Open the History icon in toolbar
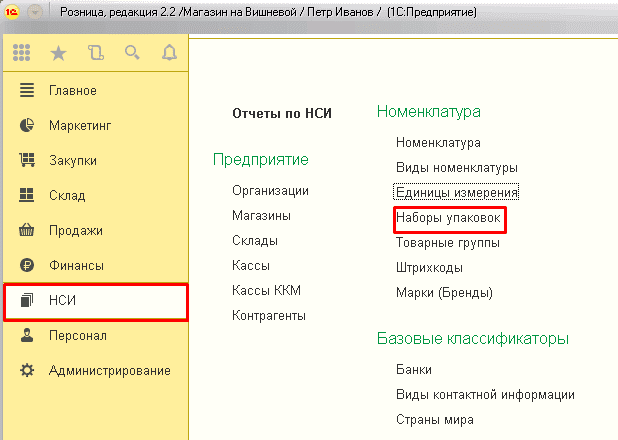618x440 pixels. pos(95,53)
